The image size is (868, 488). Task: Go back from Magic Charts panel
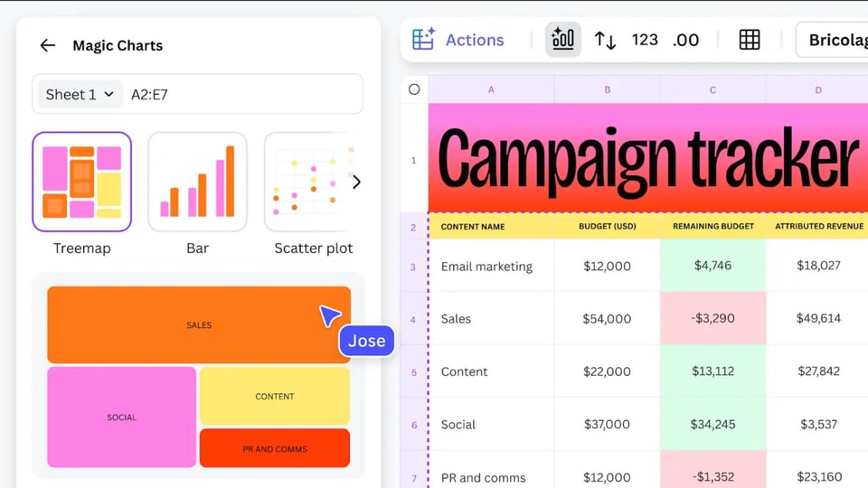[x=48, y=45]
